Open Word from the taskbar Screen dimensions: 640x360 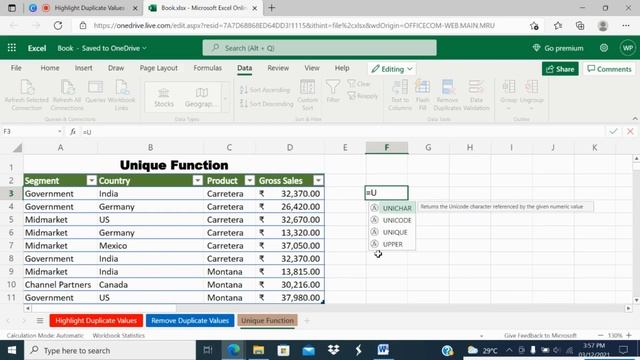(x=382, y=350)
